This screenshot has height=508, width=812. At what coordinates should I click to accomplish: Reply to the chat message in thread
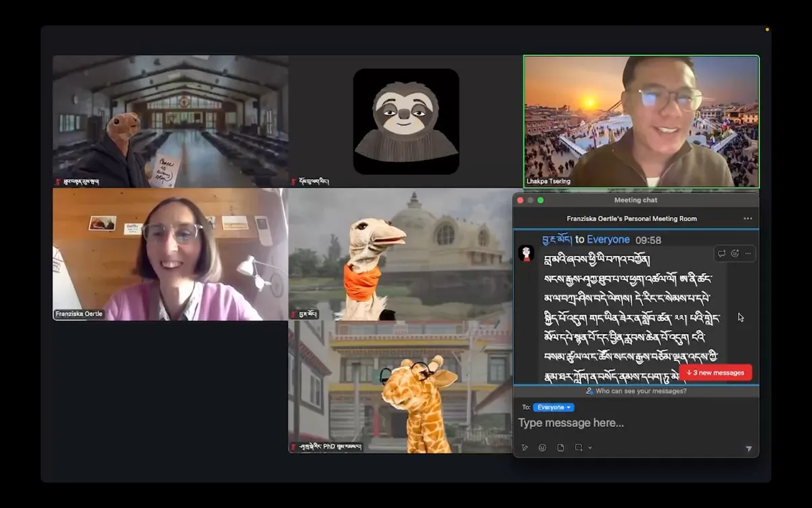click(x=721, y=253)
